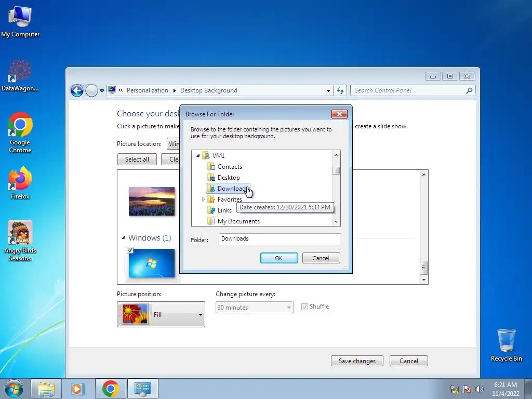Open the Recycle Bin
This screenshot has height=399, width=532.
click(x=506, y=345)
